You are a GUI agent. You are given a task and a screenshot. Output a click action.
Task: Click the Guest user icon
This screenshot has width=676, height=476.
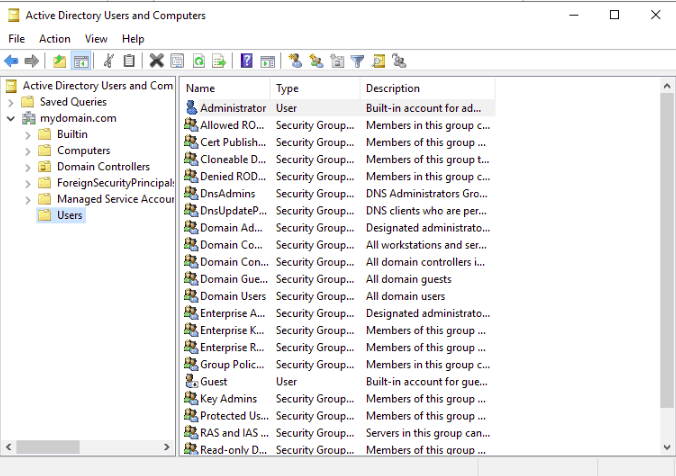click(x=191, y=381)
